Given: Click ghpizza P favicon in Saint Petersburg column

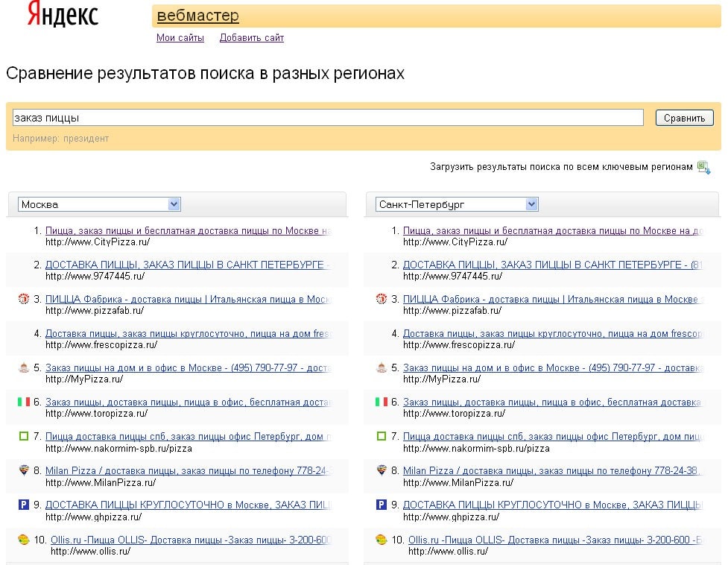Looking at the screenshot, I should 382,504.
